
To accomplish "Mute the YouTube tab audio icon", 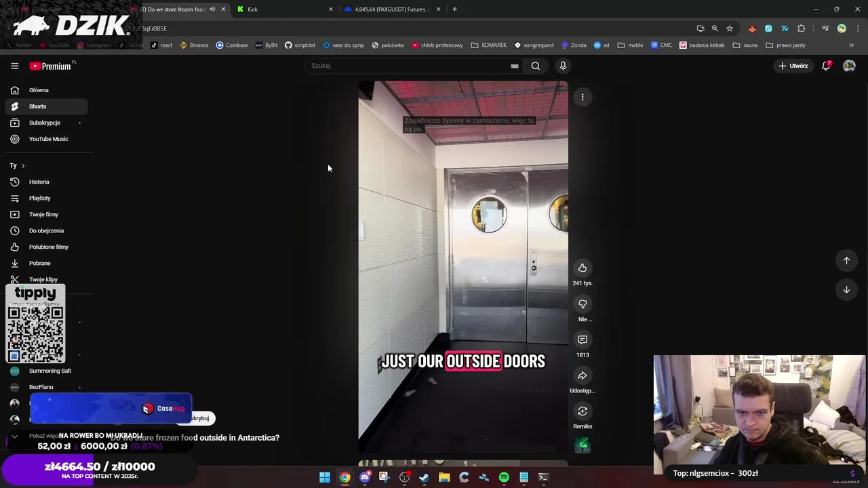I will 212,9.
